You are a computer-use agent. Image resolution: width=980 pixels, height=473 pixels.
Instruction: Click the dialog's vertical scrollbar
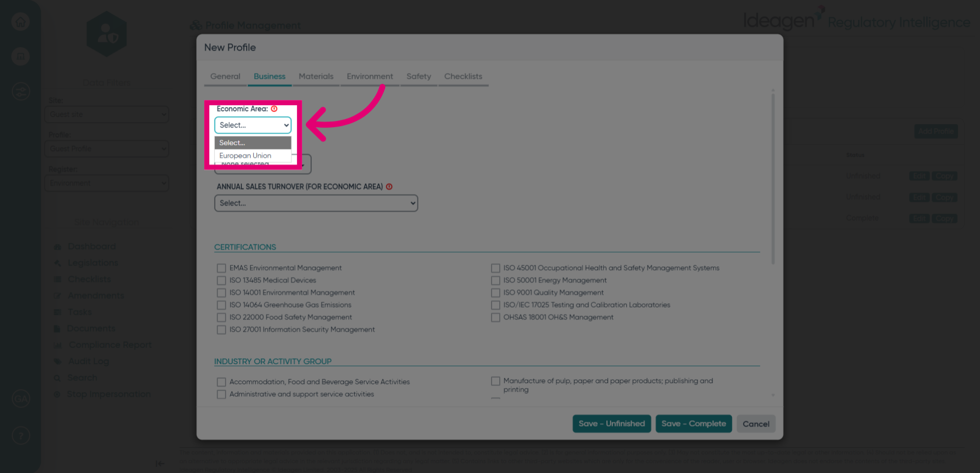coord(773,179)
